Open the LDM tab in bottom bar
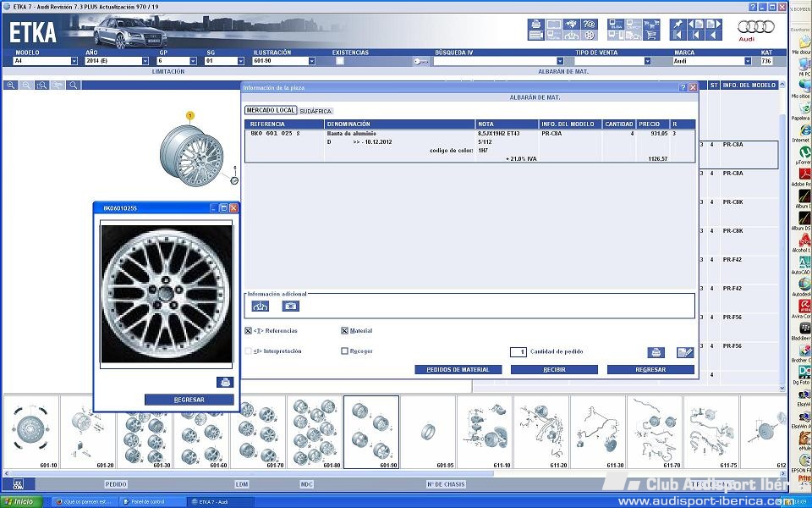 tap(242, 484)
